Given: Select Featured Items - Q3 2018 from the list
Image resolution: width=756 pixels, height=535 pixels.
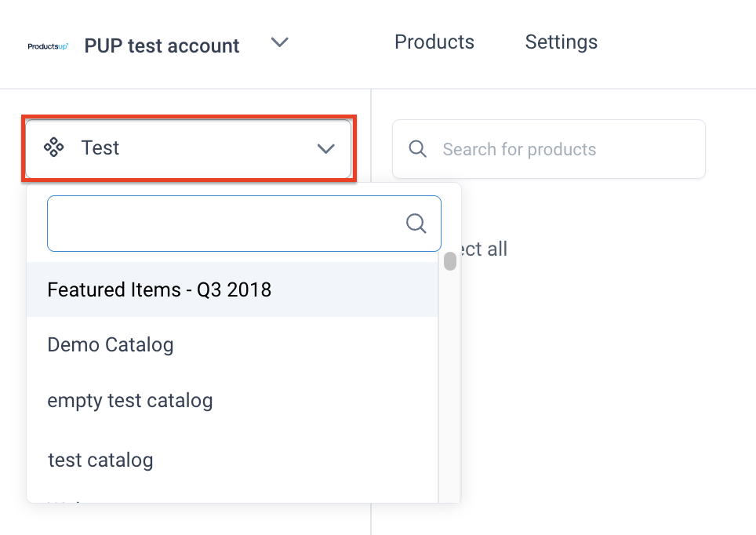Looking at the screenshot, I should click(159, 289).
